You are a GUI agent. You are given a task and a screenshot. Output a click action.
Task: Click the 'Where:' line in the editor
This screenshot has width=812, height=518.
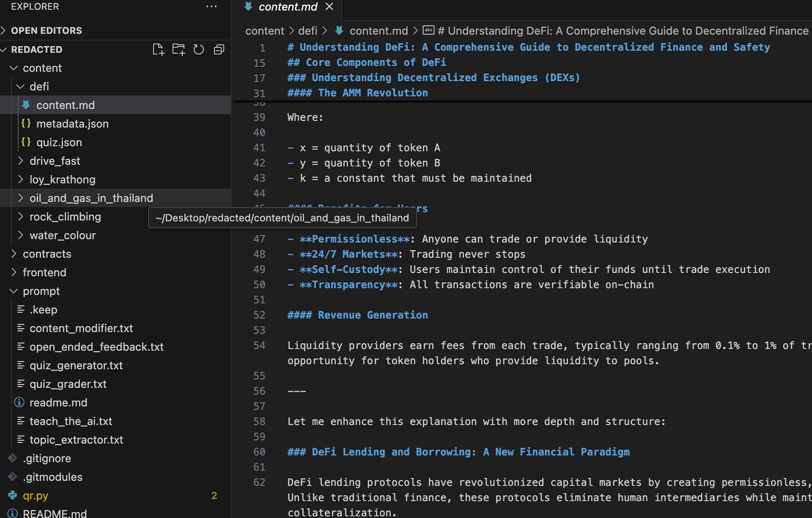305,117
